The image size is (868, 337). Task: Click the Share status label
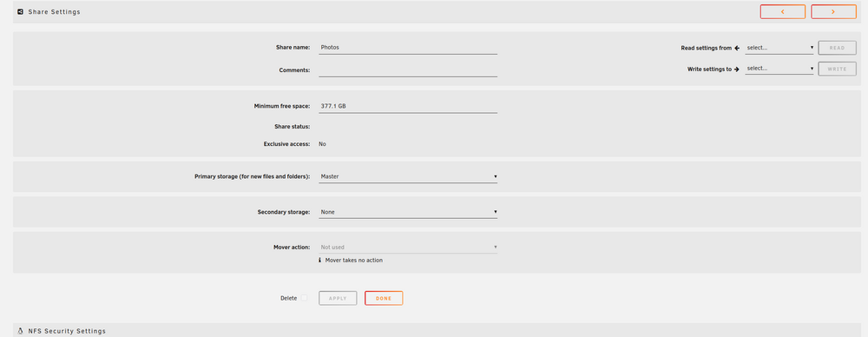click(293, 127)
